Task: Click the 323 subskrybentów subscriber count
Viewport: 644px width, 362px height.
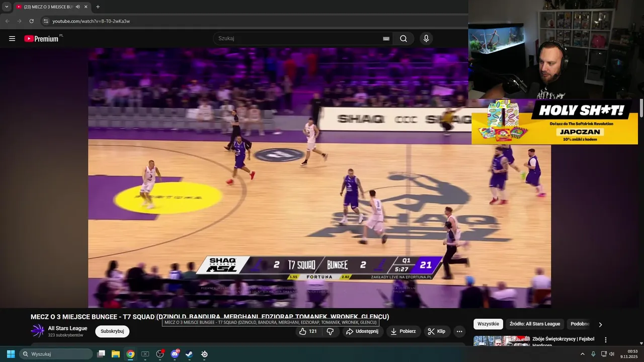Action: (x=66, y=335)
